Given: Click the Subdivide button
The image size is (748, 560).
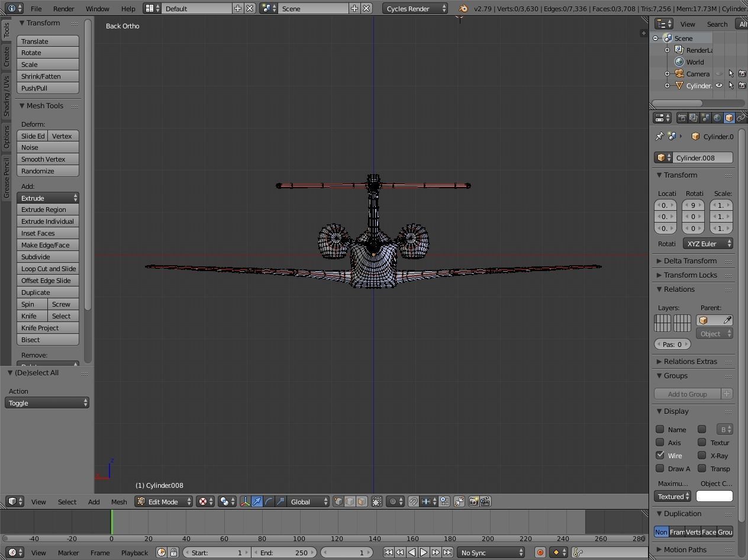Looking at the screenshot, I should click(48, 257).
